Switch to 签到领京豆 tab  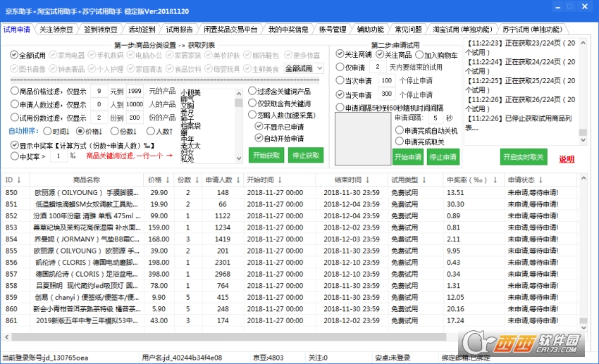coord(101,30)
